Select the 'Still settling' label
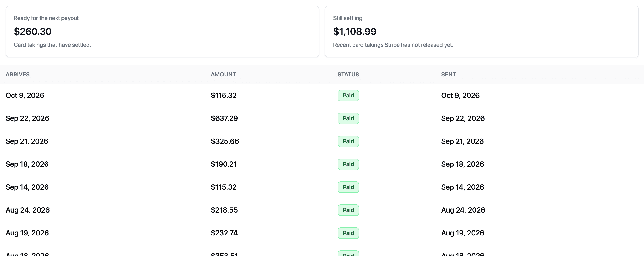Image resolution: width=644 pixels, height=256 pixels. tap(348, 18)
